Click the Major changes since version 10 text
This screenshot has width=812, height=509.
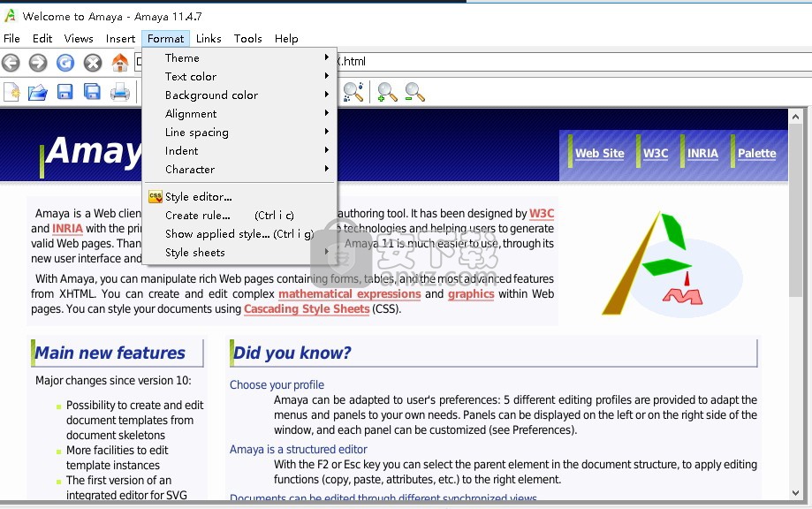click(113, 381)
